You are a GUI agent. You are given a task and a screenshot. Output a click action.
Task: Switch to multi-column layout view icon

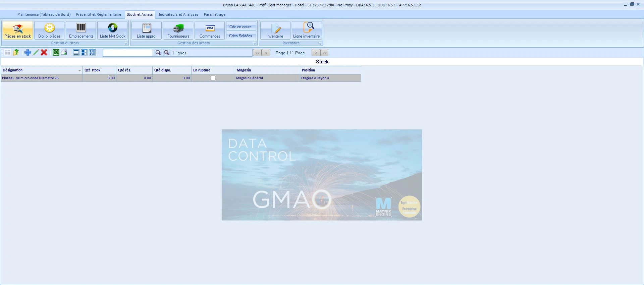coord(92,52)
